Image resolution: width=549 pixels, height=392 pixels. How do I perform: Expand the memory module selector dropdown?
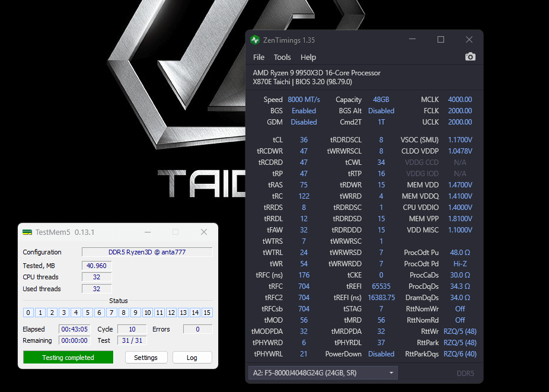click(x=323, y=373)
